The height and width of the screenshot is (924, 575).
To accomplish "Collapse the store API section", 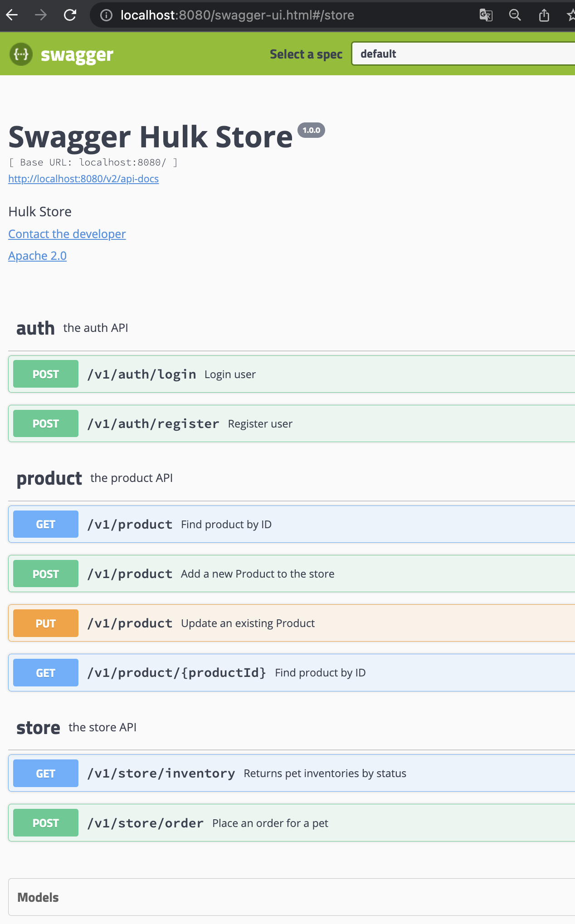I will tap(38, 728).
